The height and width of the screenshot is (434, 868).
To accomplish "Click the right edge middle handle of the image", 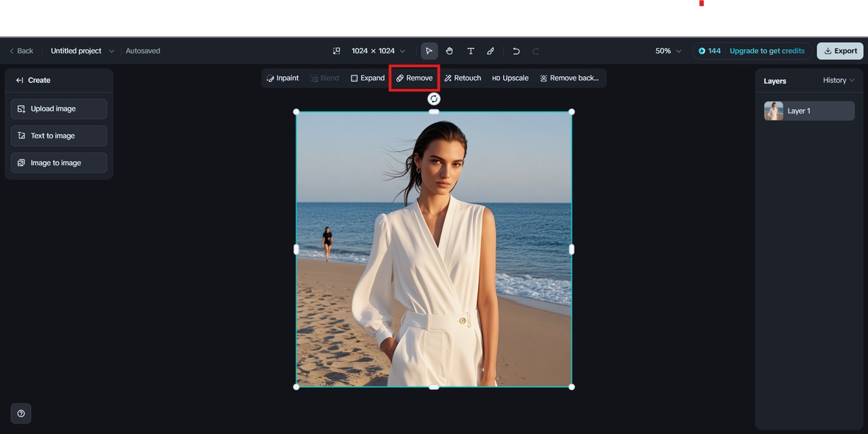I will (x=572, y=250).
